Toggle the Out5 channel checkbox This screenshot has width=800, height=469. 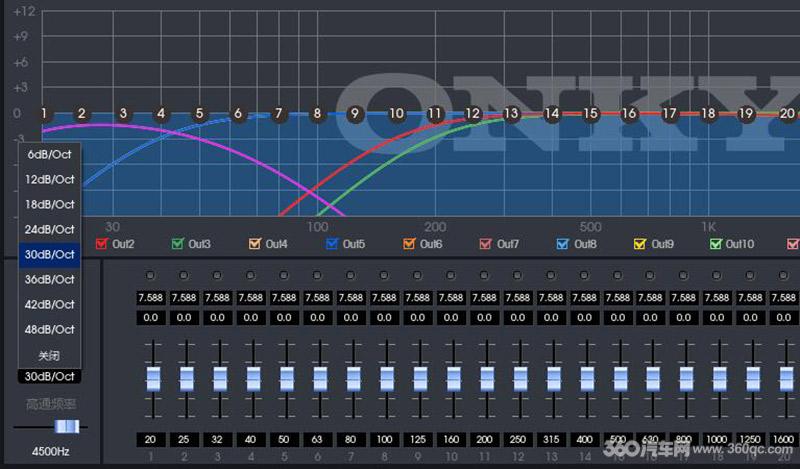pos(332,244)
